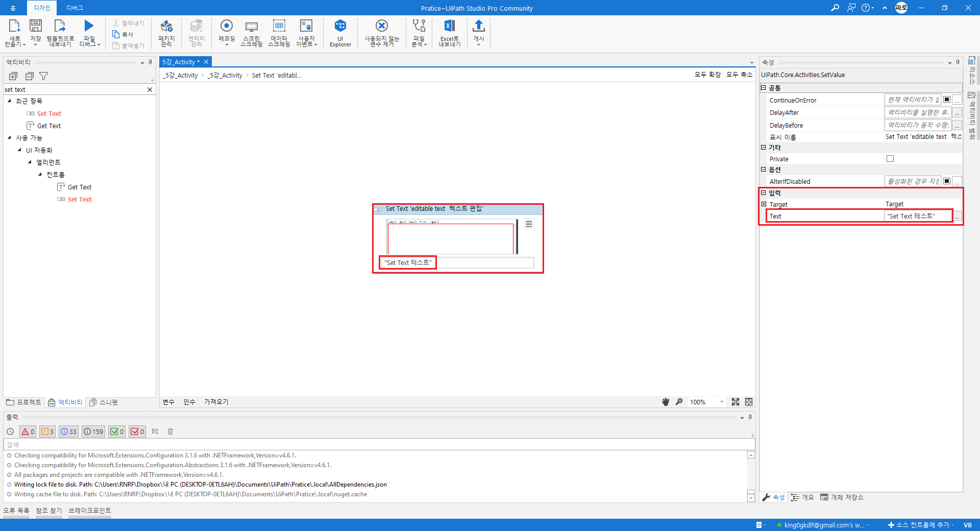The image size is (980, 531).
Task: Open the 브레이크포인트 bottom tab
Action: (x=90, y=511)
